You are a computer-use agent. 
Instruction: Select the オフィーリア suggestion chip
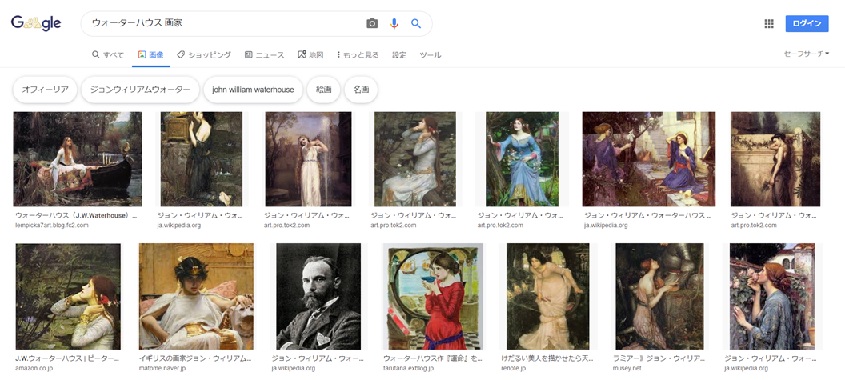[x=45, y=89]
